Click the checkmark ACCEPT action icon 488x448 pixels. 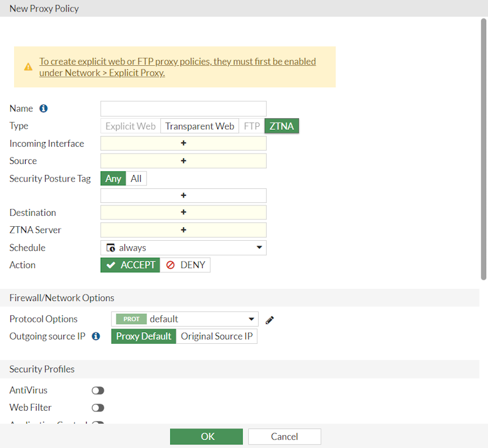pyautogui.click(x=110, y=265)
